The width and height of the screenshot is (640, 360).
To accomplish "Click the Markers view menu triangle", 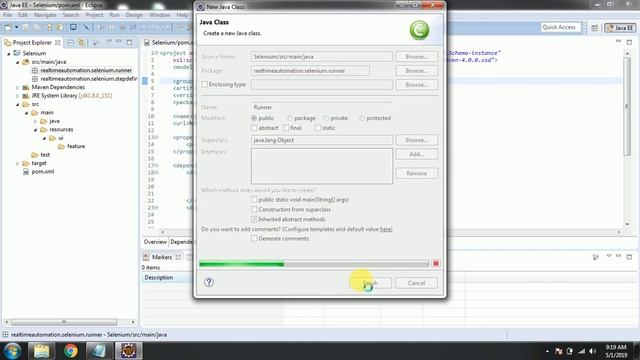I will pos(608,256).
